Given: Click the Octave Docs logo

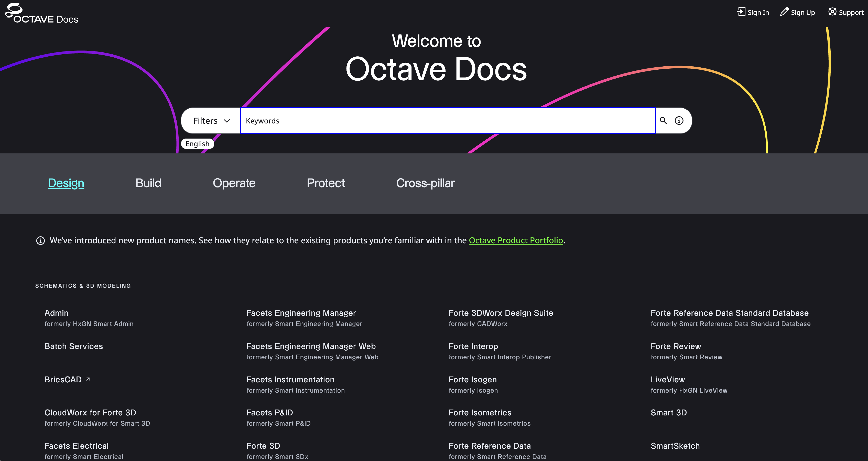Looking at the screenshot, I should 41,14.
